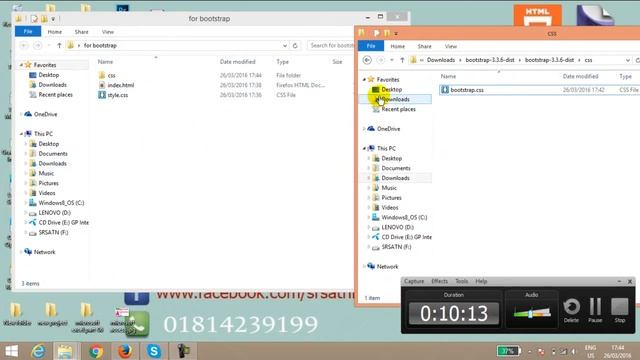Open Share tab in for bootstrap window
Viewport: 640px width, 360px height.
(82, 32)
